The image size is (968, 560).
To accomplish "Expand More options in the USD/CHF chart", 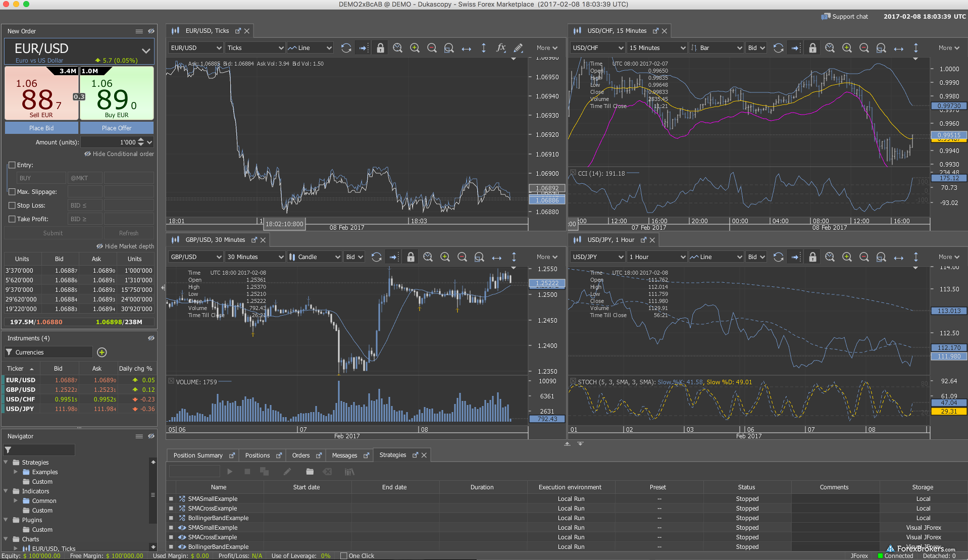I will pos(949,48).
